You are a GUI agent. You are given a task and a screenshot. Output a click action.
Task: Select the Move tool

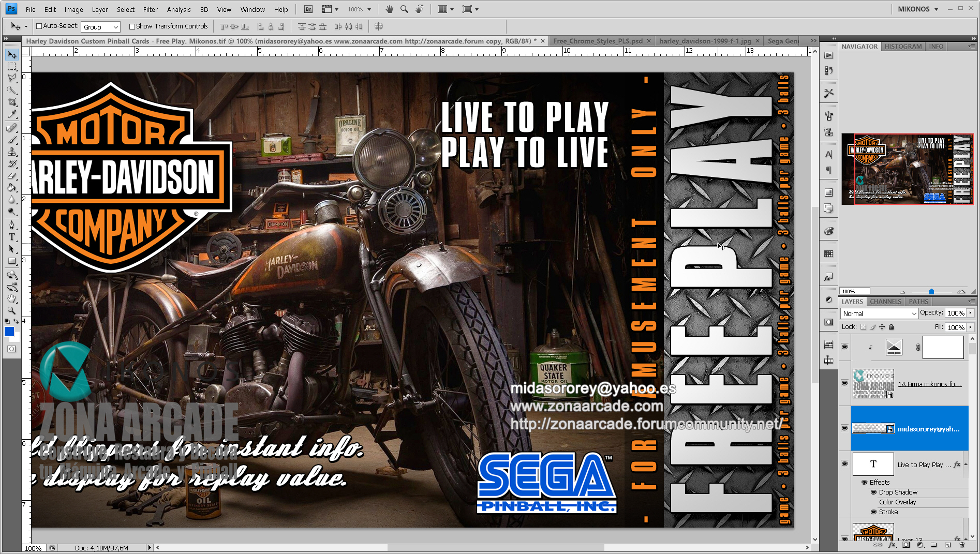[x=12, y=54]
